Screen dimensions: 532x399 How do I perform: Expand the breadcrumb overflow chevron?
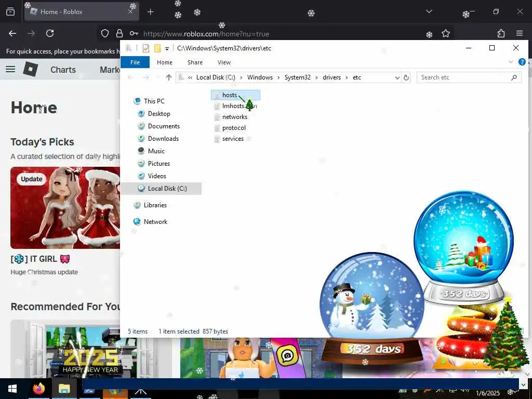click(x=190, y=77)
